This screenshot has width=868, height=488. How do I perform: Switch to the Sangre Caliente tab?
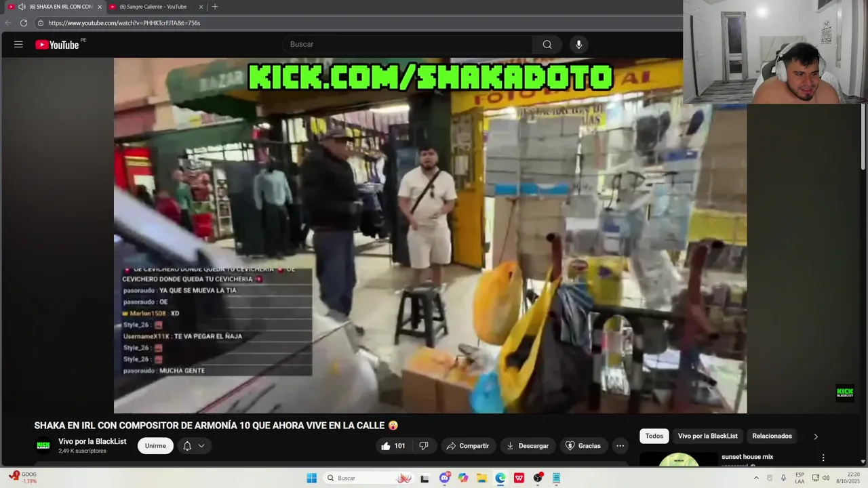tap(153, 7)
